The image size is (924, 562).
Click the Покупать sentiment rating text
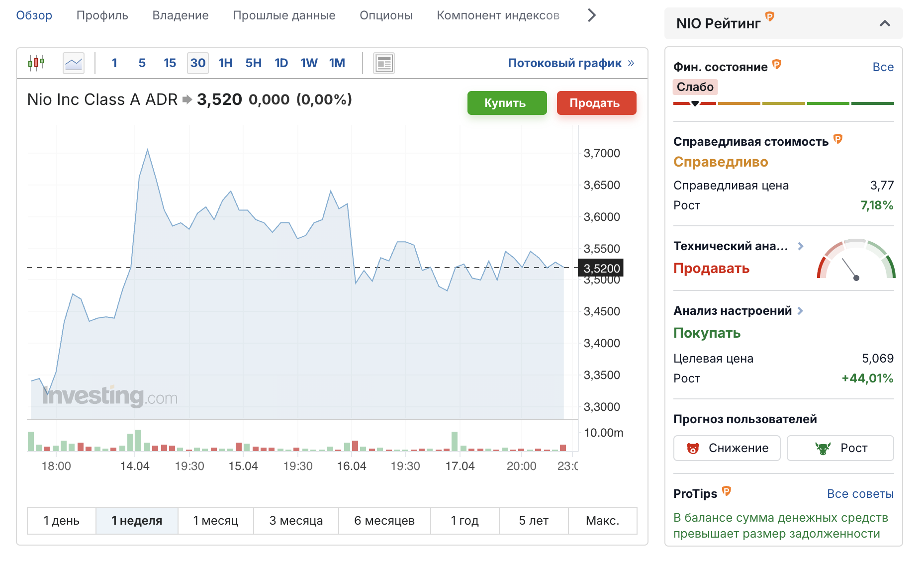coord(707,333)
